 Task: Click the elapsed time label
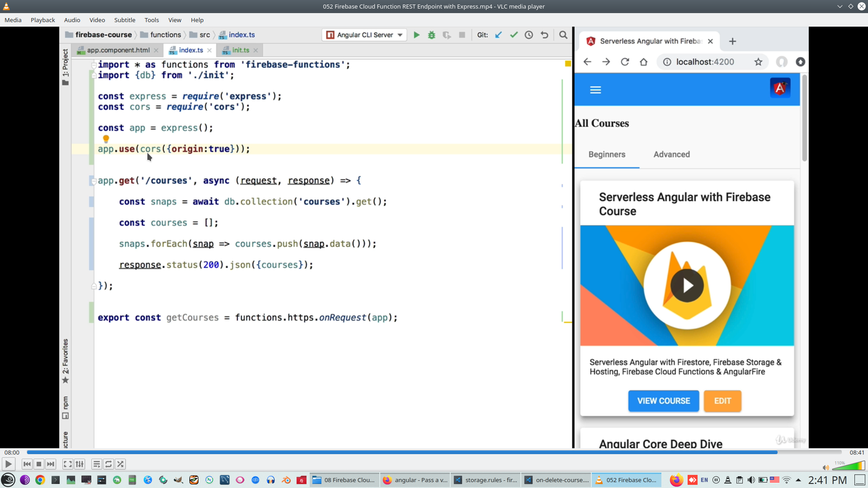(x=12, y=452)
